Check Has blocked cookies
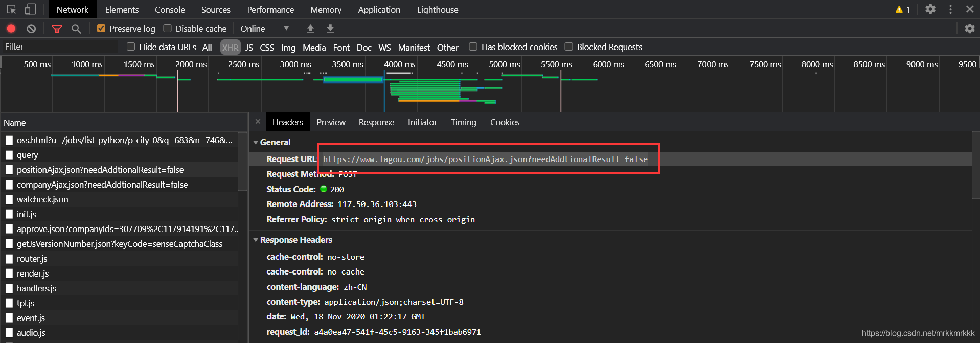 click(x=473, y=47)
